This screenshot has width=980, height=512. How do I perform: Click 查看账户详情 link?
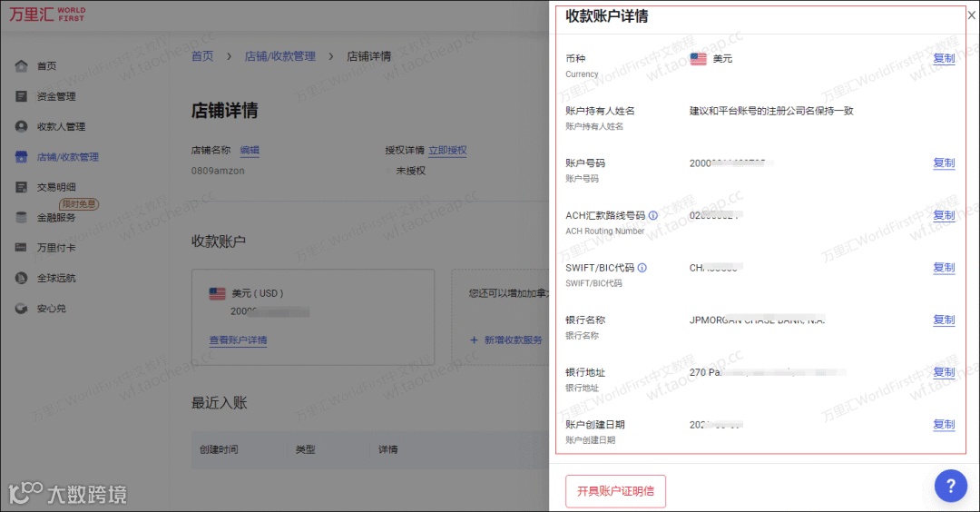(x=238, y=340)
